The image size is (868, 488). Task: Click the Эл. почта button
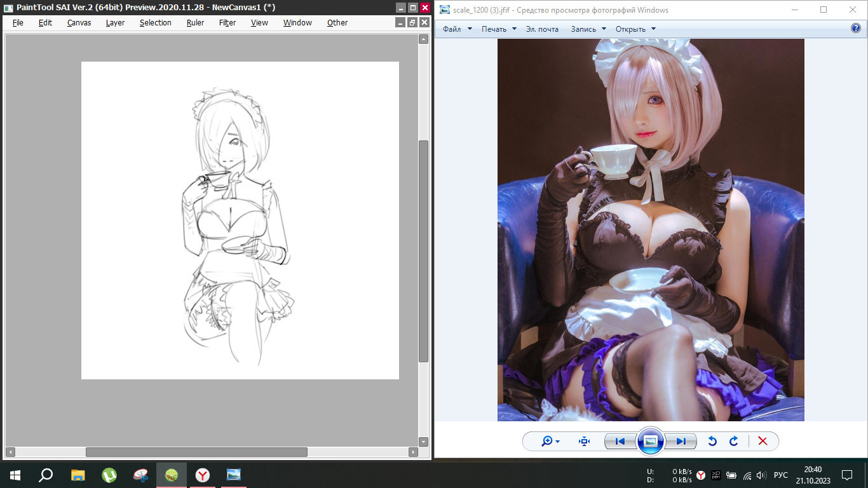pos(542,29)
